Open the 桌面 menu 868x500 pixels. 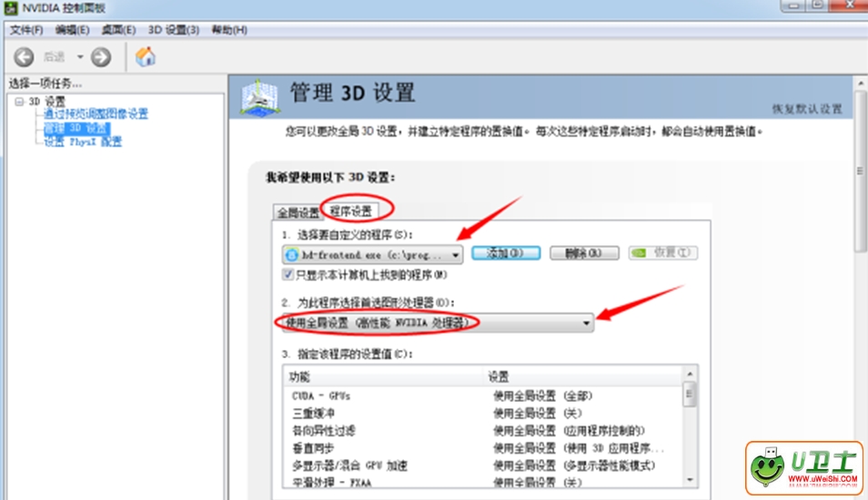[x=118, y=30]
